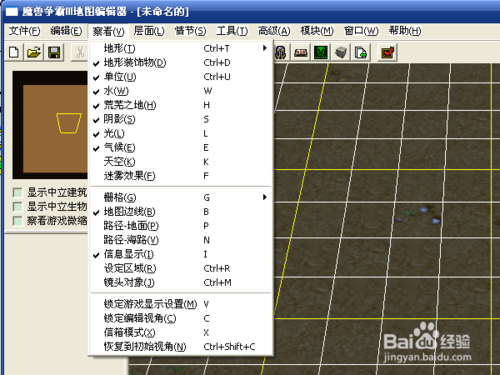Select 信箱模式(X) menu entry
500x375 pixels.
point(181,332)
